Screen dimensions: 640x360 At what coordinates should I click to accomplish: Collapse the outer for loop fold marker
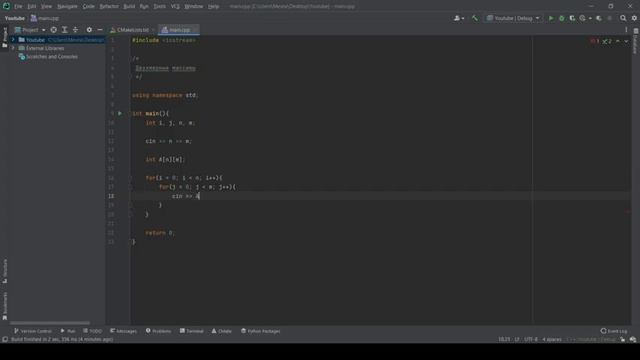[x=131, y=178]
